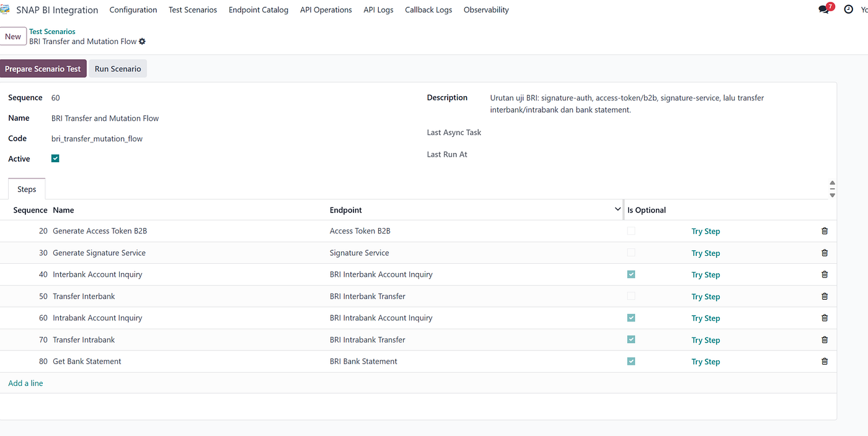
Task: Click the scroll down arrow at right edge
Action: pyautogui.click(x=832, y=194)
